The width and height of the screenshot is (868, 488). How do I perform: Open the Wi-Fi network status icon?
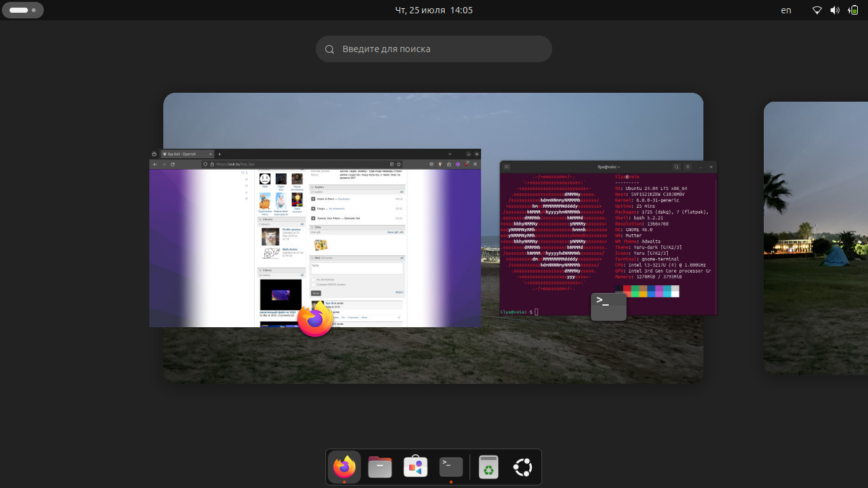(817, 10)
